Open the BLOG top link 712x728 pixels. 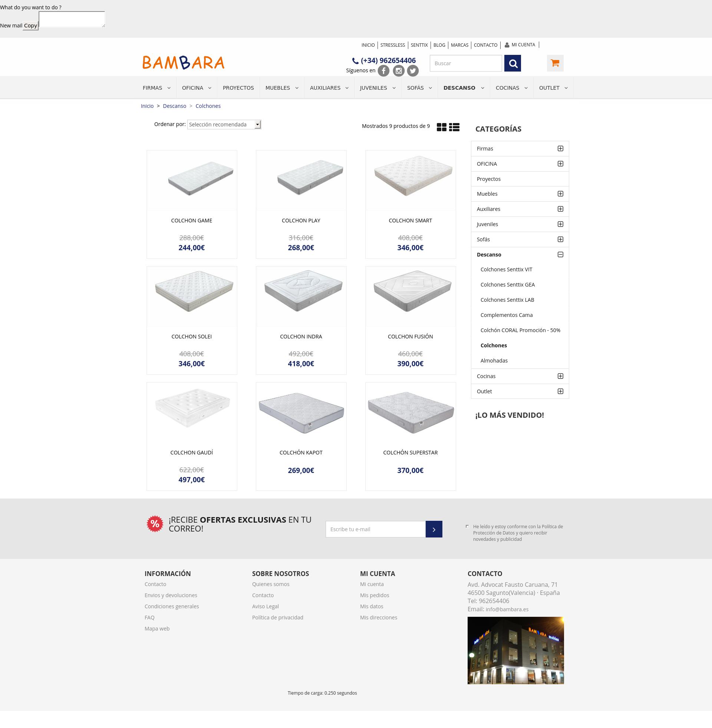click(x=439, y=45)
